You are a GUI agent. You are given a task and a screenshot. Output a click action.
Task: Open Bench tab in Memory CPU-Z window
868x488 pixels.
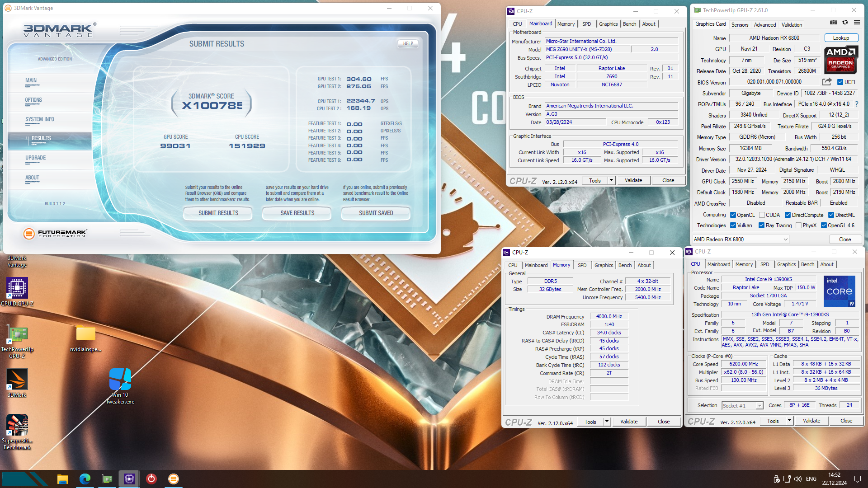pos(625,265)
